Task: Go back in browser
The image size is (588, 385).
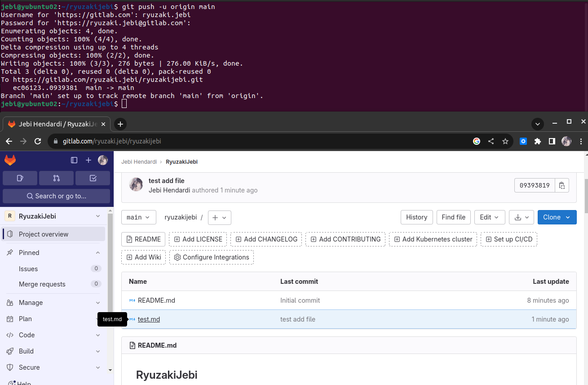Action: 9,141
